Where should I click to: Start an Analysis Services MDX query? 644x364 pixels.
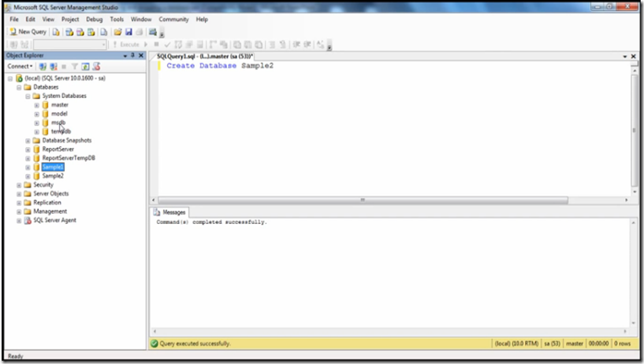(69, 32)
